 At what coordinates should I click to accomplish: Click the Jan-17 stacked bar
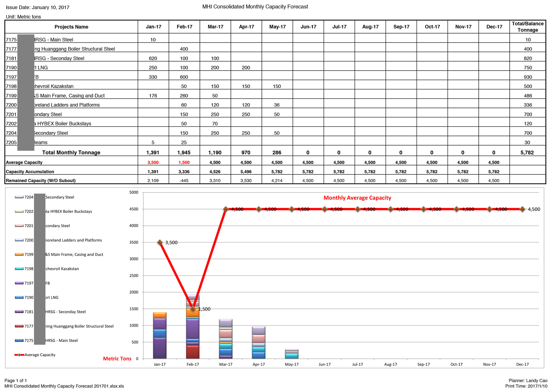coord(160,335)
